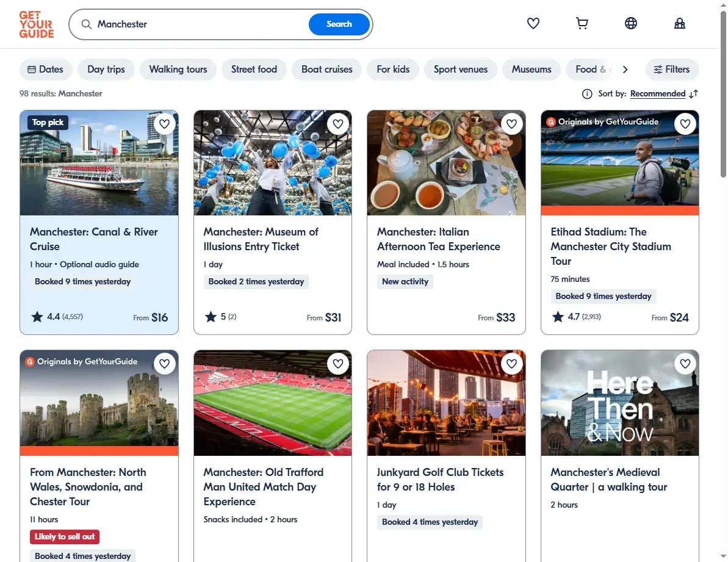Viewport: 728px width, 562px height.
Task: Open North Wales, Snowdonia, Chester Tour title
Action: (88, 487)
